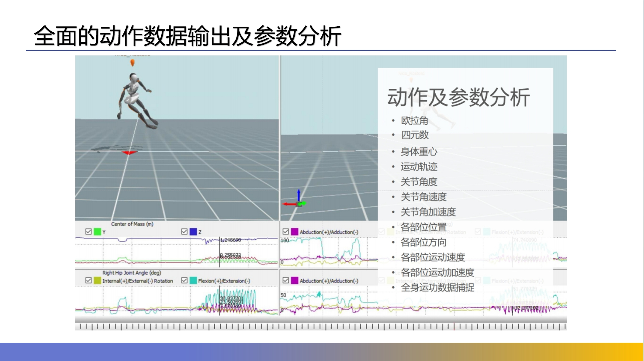The height and width of the screenshot is (361, 644).
Task: Click the 1.248698 value in Center of Mass graph
Action: [x=231, y=240]
